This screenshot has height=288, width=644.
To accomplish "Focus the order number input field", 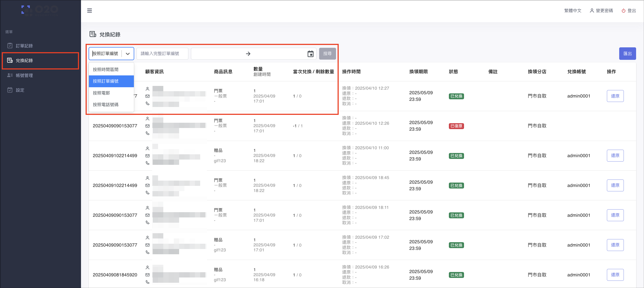I will pos(162,54).
